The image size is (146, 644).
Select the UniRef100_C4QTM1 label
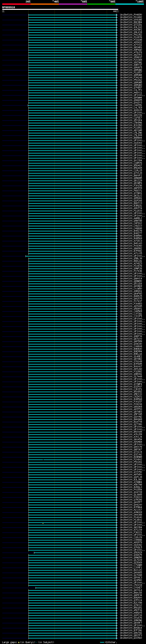click(x=131, y=105)
